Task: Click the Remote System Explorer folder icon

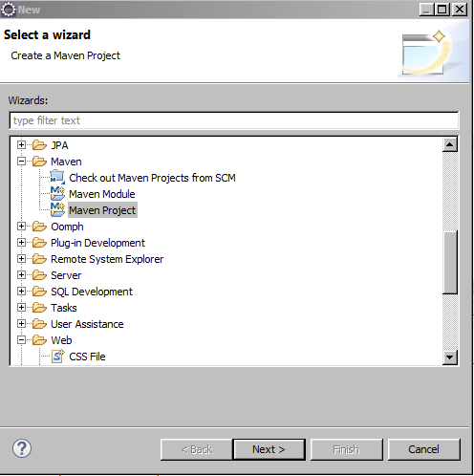Action: 39,259
